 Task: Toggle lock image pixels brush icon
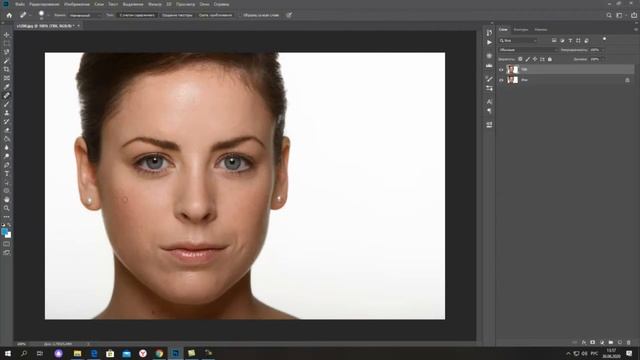(527, 59)
